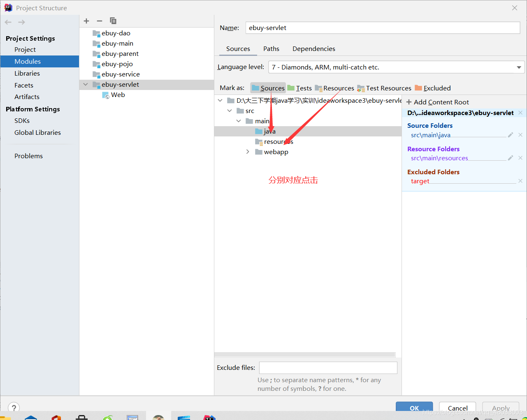Image resolution: width=527 pixels, height=420 pixels.
Task: Switch to the Sources tab
Action: point(238,48)
